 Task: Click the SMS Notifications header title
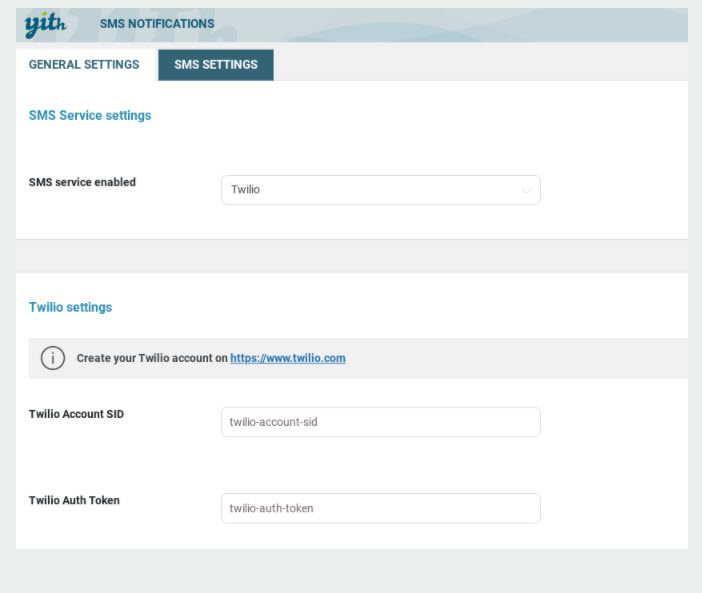tap(157, 24)
